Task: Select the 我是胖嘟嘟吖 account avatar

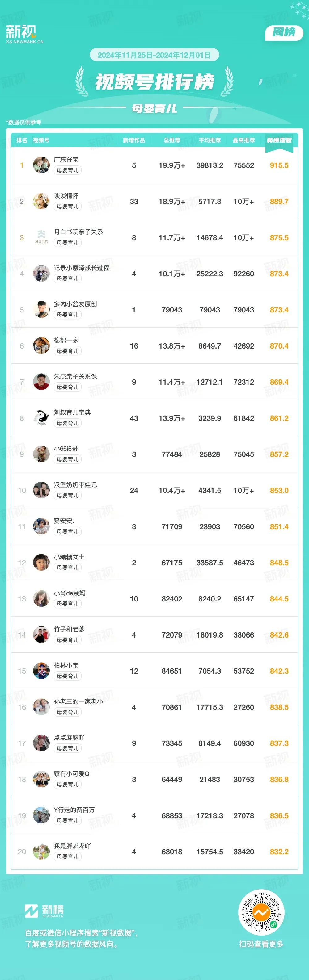Action: pos(41,852)
